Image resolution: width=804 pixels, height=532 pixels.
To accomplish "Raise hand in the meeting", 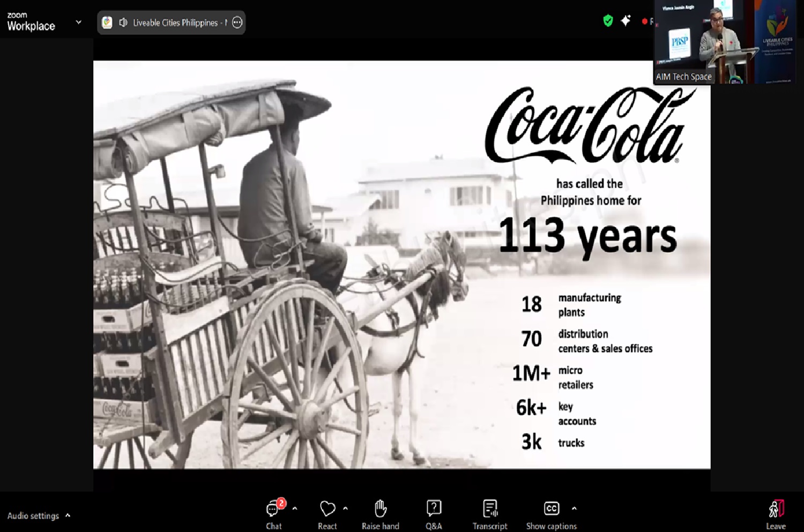I will click(381, 514).
